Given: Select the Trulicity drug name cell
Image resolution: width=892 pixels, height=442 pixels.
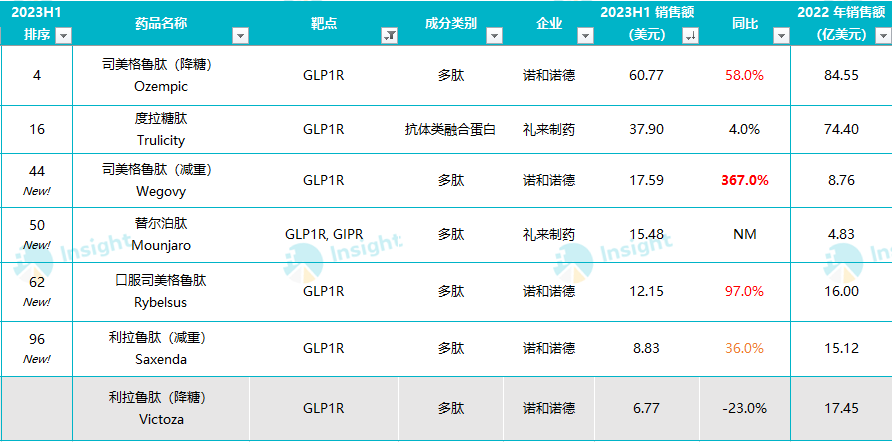Looking at the screenshot, I should coord(162,130).
